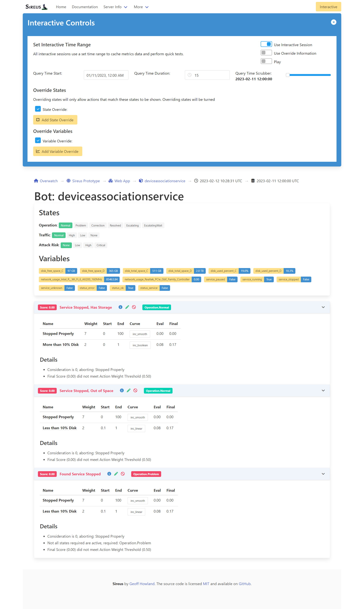The height and width of the screenshot is (609, 364).
Task: Go to Home in top navigation
Action: [x=61, y=7]
